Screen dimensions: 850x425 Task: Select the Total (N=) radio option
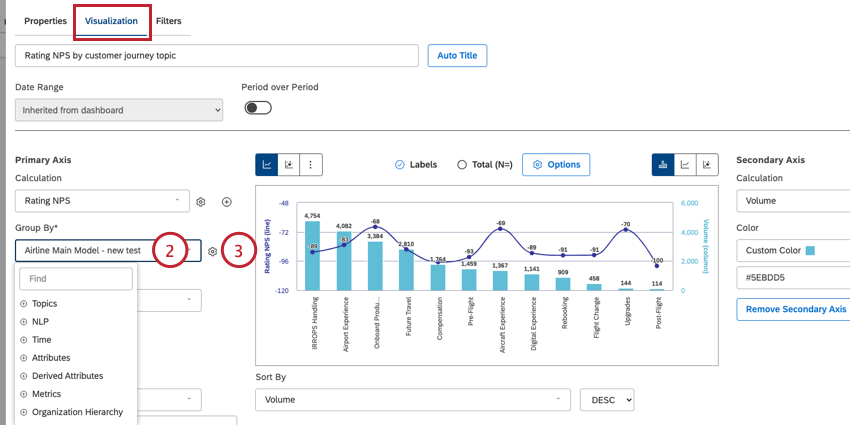click(462, 164)
